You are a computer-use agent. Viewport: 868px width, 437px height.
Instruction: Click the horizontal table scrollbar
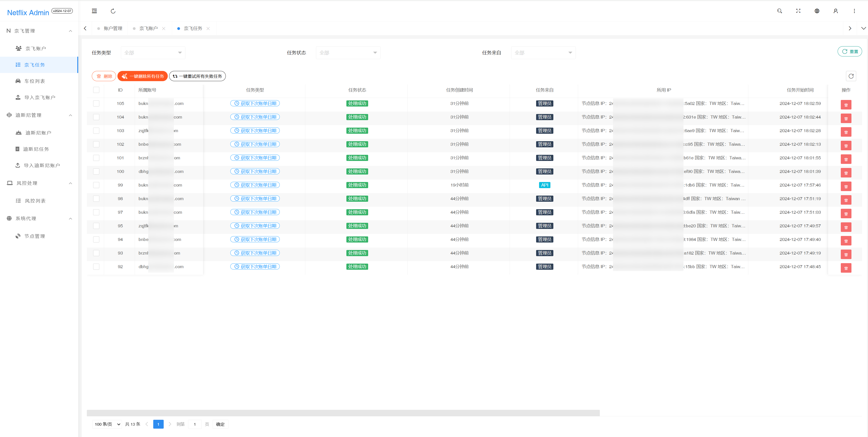[x=343, y=413]
